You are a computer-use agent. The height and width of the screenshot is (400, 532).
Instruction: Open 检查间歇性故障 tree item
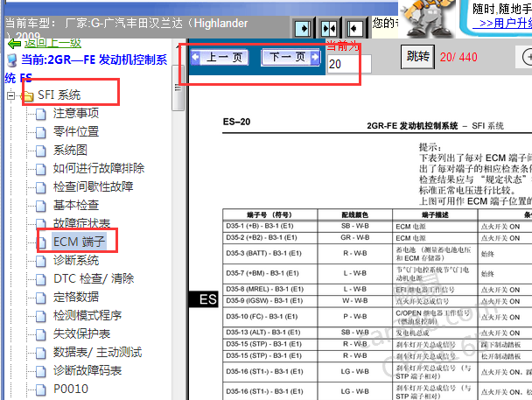tap(93, 186)
